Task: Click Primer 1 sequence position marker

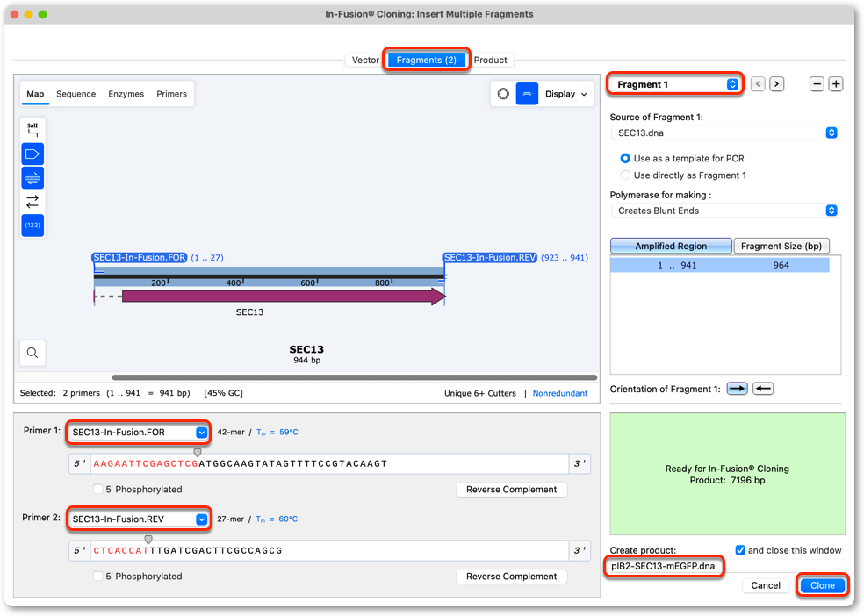Action: pos(198,453)
